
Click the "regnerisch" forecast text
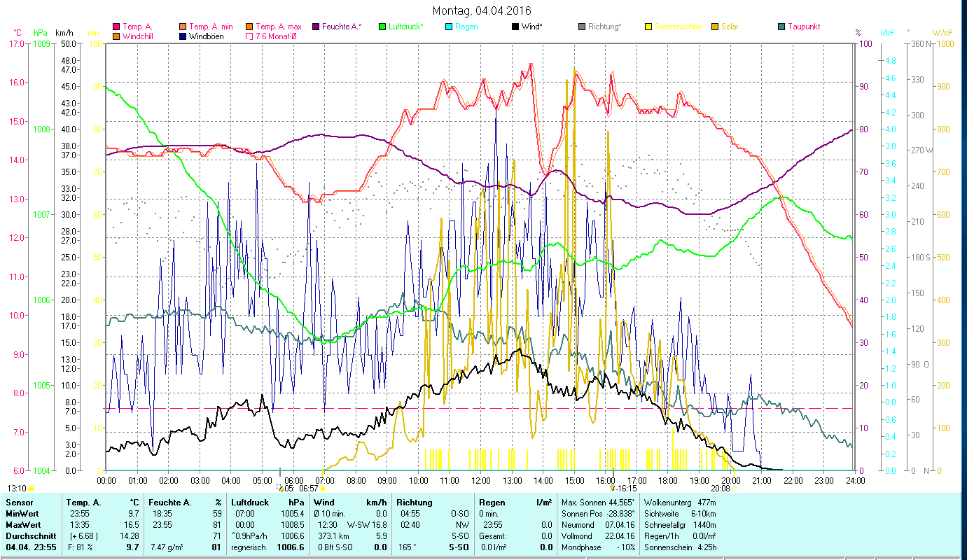coord(249,547)
